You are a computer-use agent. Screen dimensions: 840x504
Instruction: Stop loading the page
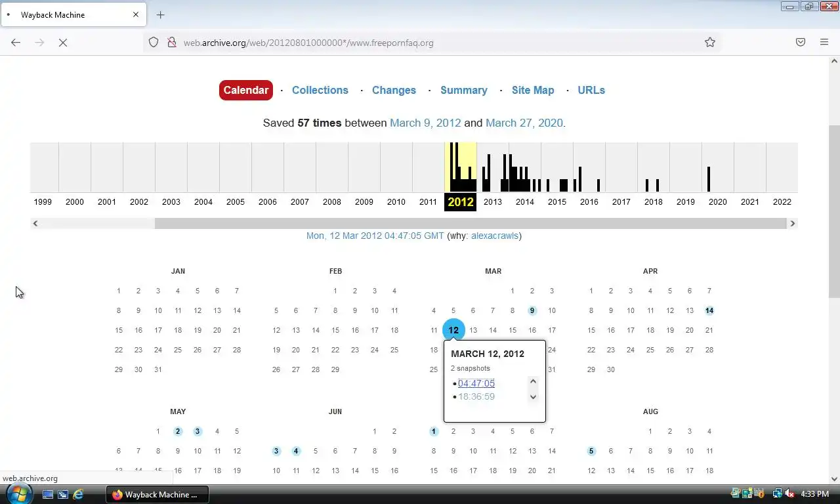click(63, 42)
